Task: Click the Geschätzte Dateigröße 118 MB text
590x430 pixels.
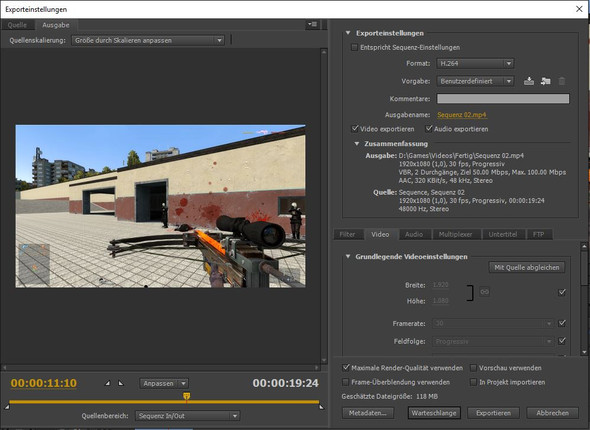Action: (389, 396)
